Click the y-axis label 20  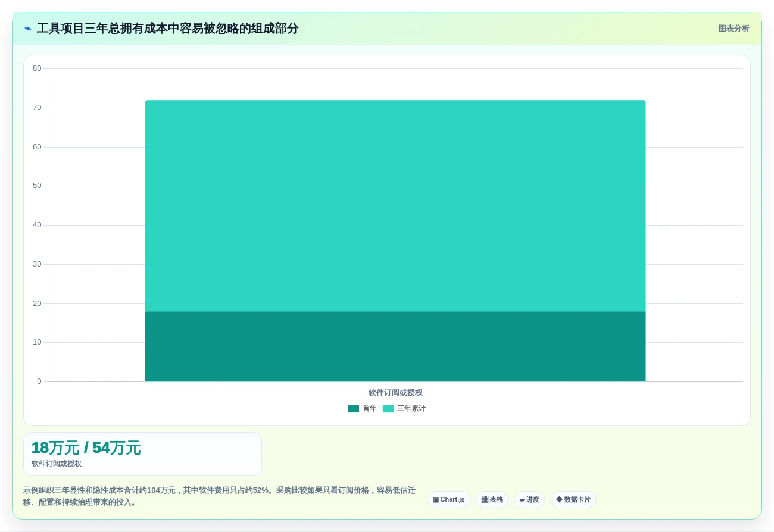pos(37,303)
